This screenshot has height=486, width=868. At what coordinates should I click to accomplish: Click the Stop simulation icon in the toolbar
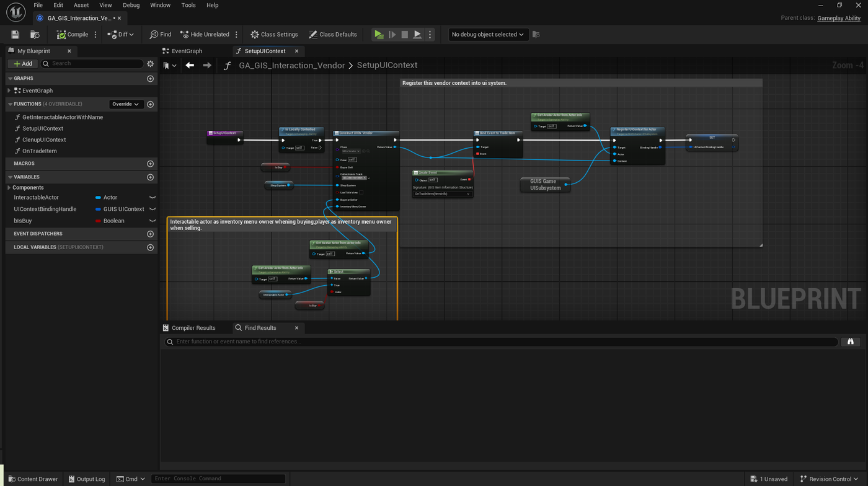[405, 35]
